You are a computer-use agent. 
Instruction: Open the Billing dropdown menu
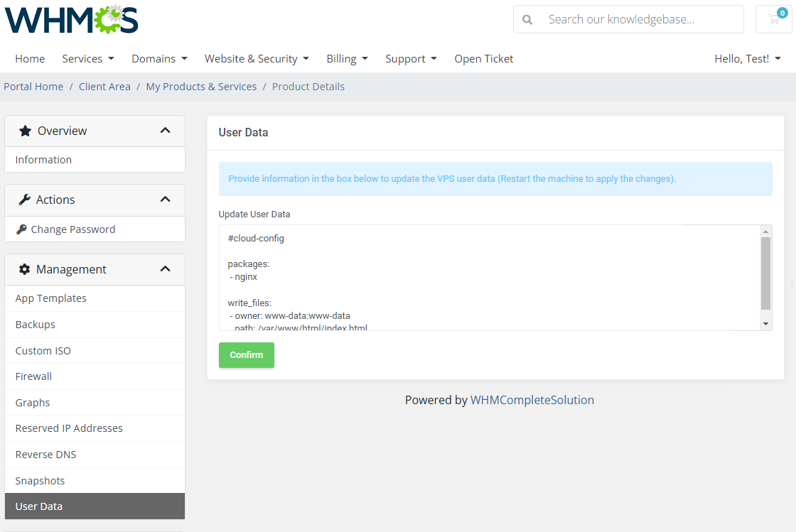(348, 59)
